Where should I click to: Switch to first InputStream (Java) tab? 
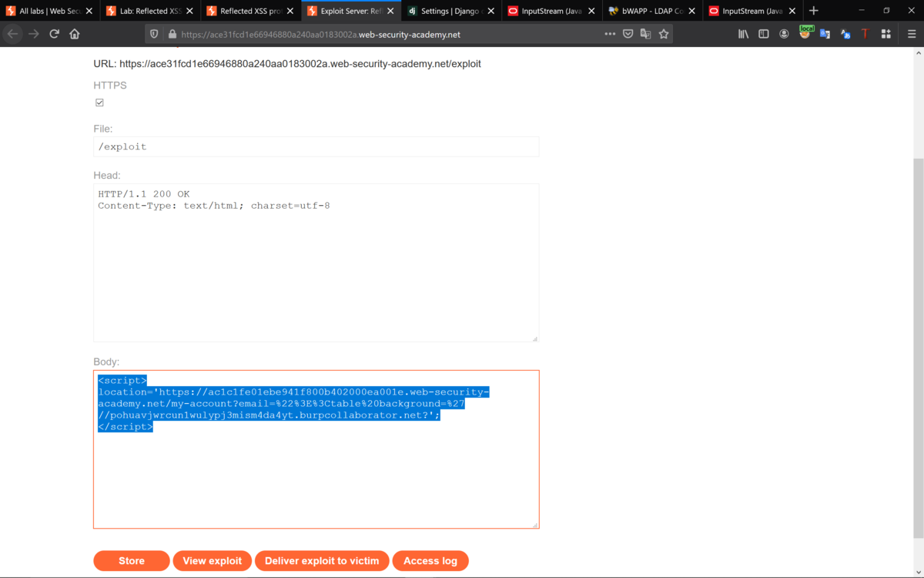click(552, 11)
